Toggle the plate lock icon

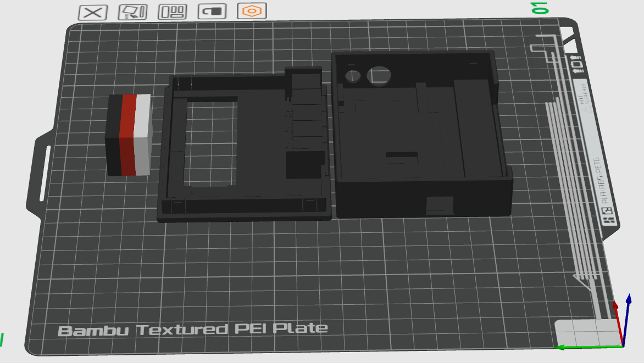[212, 11]
